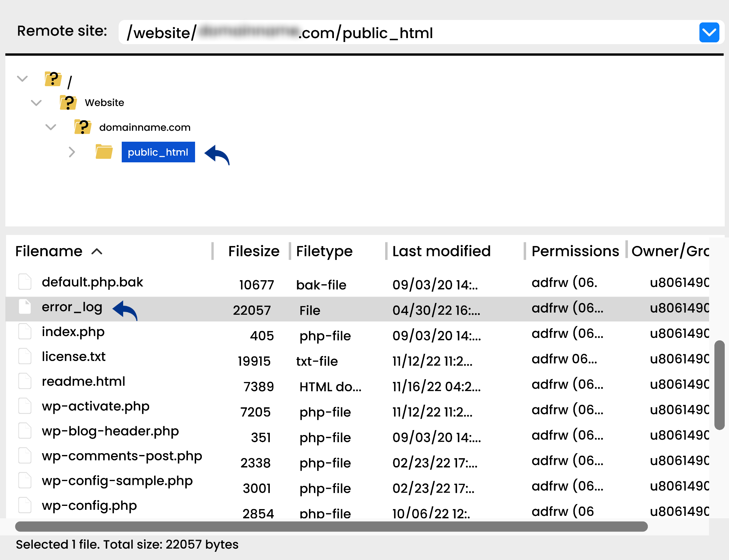Collapse the domainname.com tree node

pyautogui.click(x=51, y=127)
